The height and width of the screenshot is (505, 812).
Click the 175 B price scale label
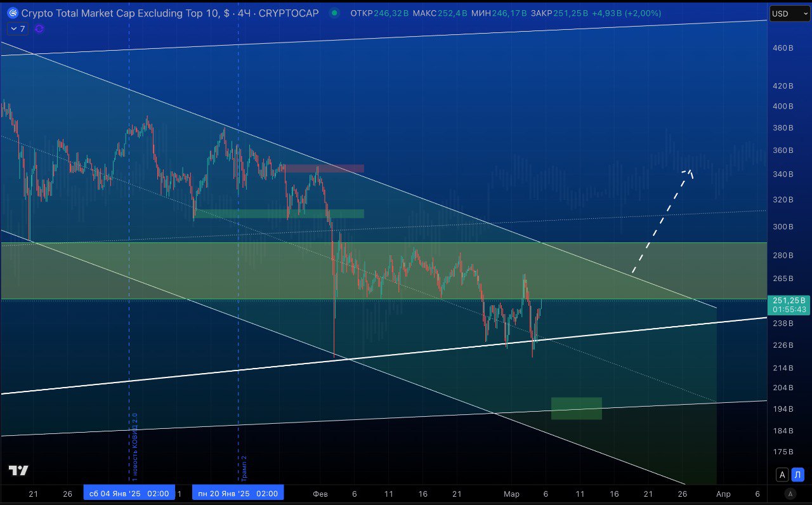(782, 452)
